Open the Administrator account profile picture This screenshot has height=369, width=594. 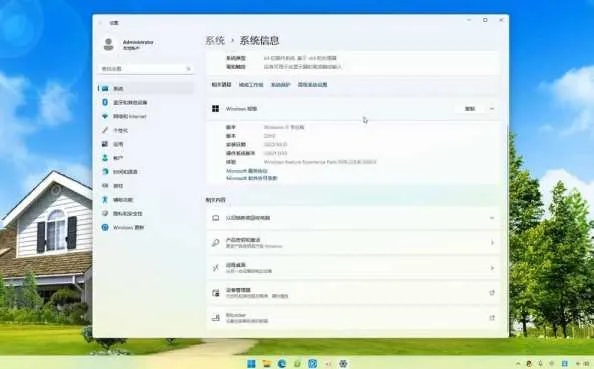coord(108,44)
